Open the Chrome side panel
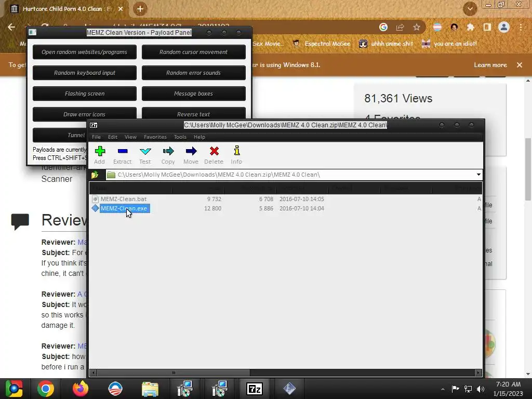The image size is (532, 399). [487, 27]
